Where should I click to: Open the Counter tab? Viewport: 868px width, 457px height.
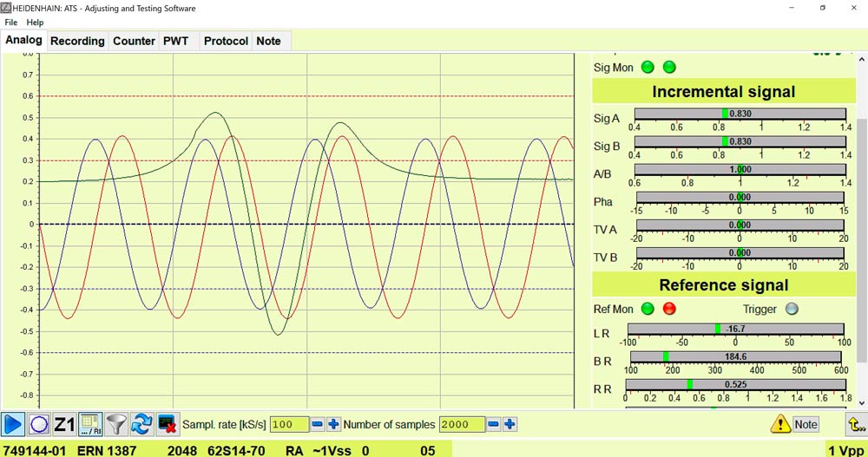coord(134,41)
